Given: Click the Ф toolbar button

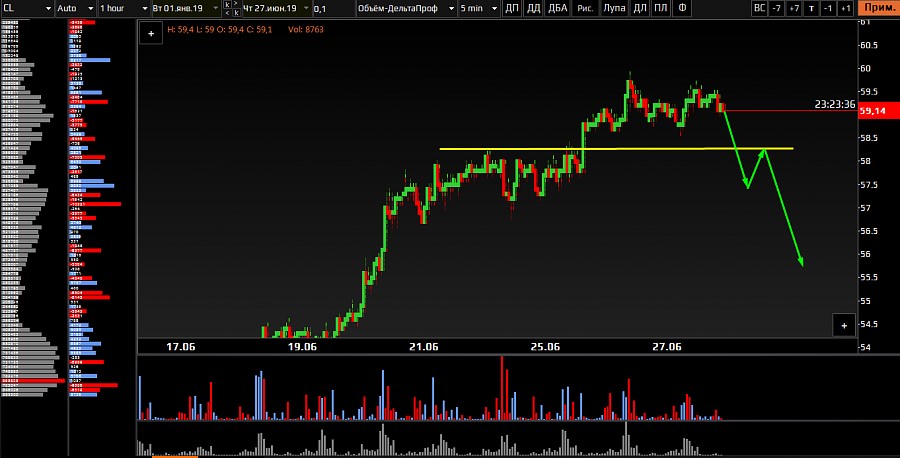Looking at the screenshot, I should [682, 8].
